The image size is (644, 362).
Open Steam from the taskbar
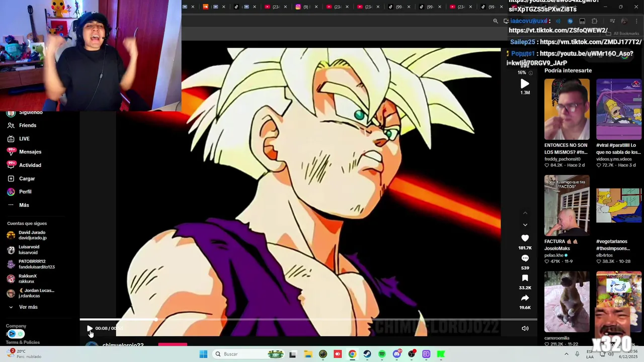pos(367,354)
